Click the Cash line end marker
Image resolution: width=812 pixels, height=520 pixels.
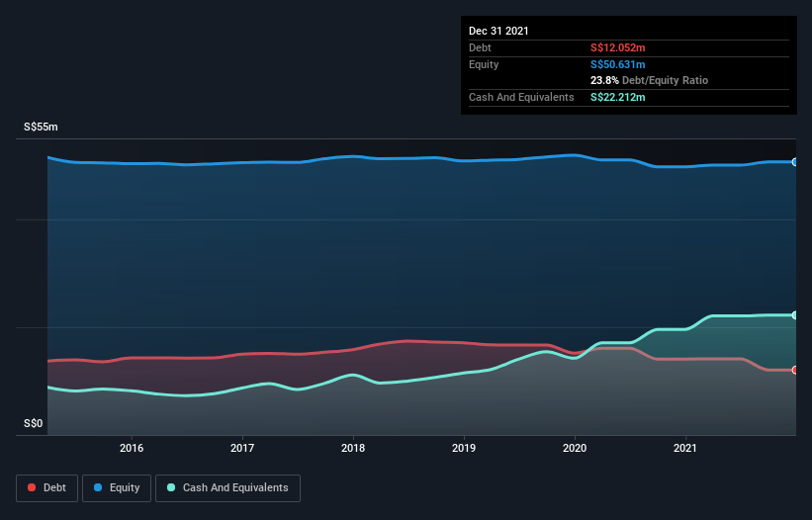[x=795, y=315]
